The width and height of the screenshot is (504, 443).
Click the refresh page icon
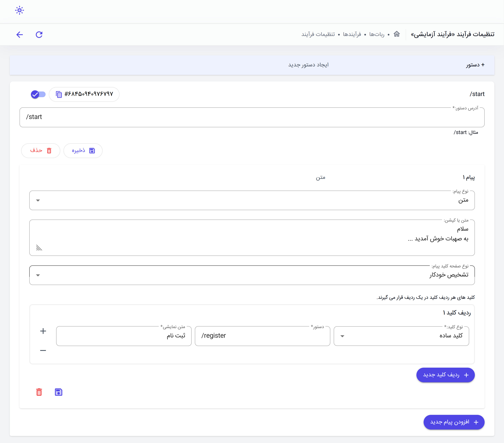39,35
